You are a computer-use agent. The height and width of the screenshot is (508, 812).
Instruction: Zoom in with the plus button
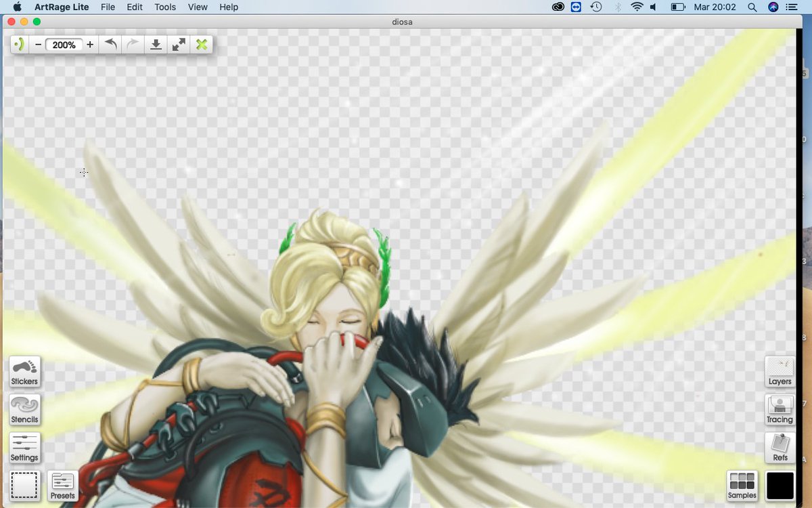90,45
